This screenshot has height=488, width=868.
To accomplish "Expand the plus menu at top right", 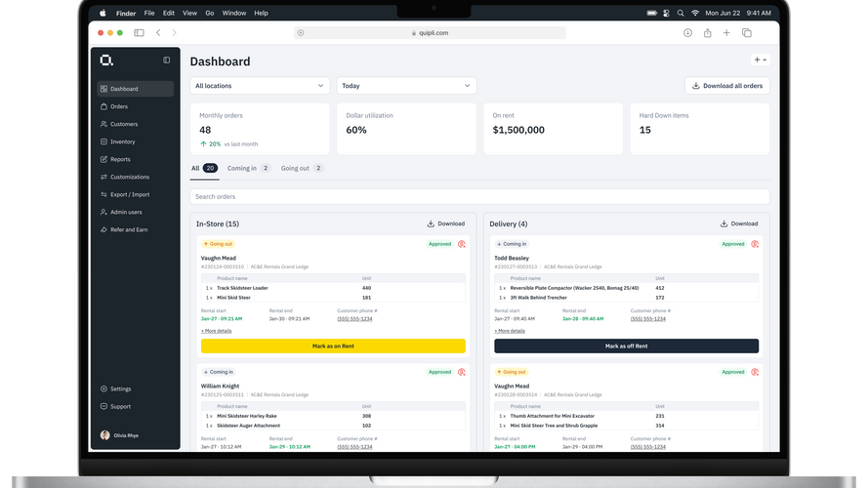I will [760, 60].
